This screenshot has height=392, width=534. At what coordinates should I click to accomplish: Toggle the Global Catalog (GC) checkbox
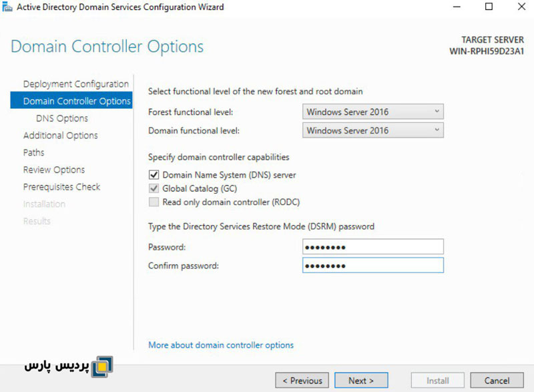154,188
